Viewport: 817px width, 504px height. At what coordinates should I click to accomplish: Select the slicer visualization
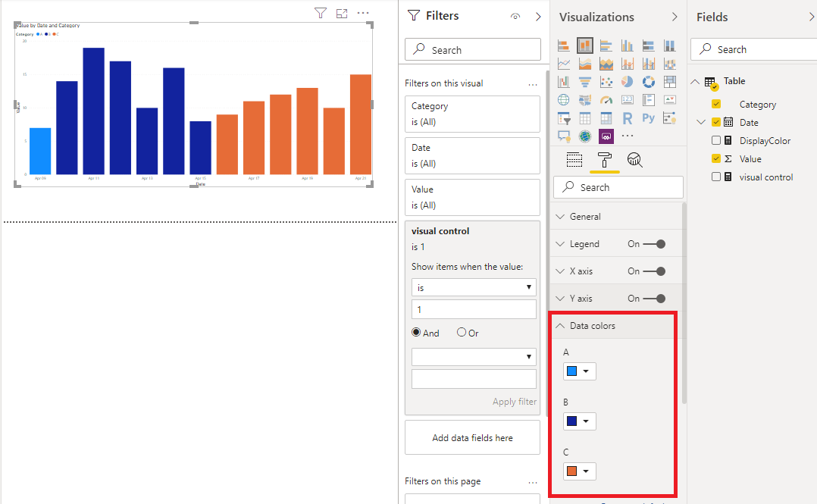(564, 118)
